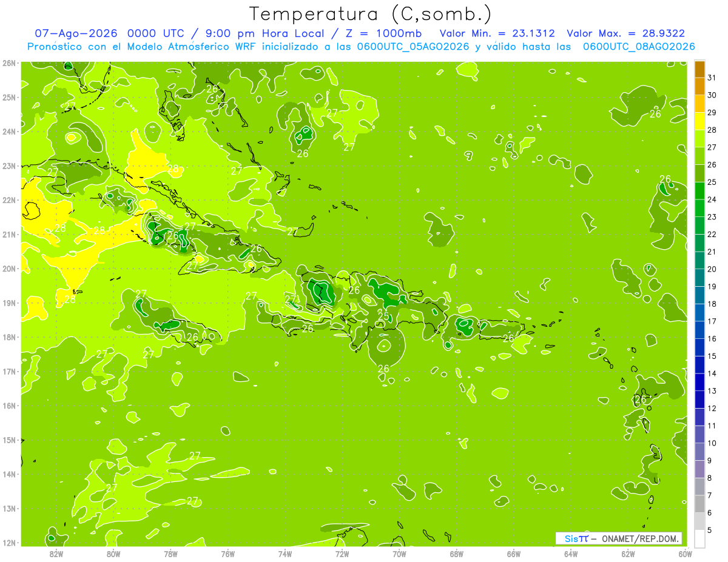Screen dimensions: 728x562
Task: Click the 22N latitude axis label
Action: coord(8,200)
